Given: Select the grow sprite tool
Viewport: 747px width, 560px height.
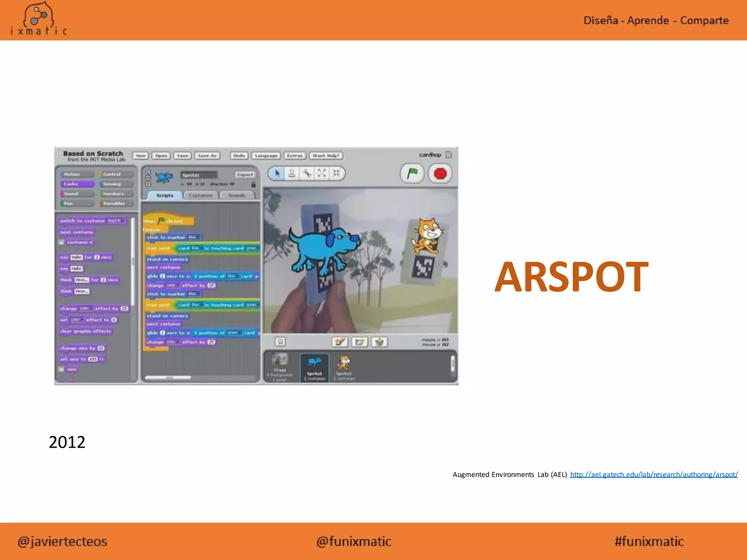Looking at the screenshot, I should click(322, 174).
